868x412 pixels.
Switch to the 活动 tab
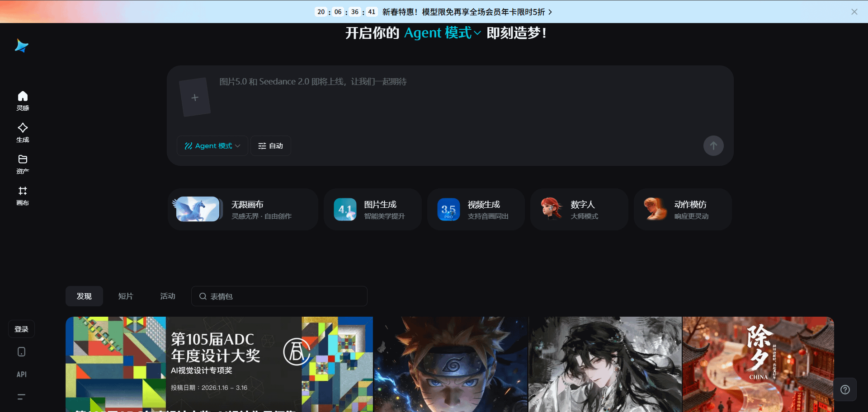[x=168, y=296]
